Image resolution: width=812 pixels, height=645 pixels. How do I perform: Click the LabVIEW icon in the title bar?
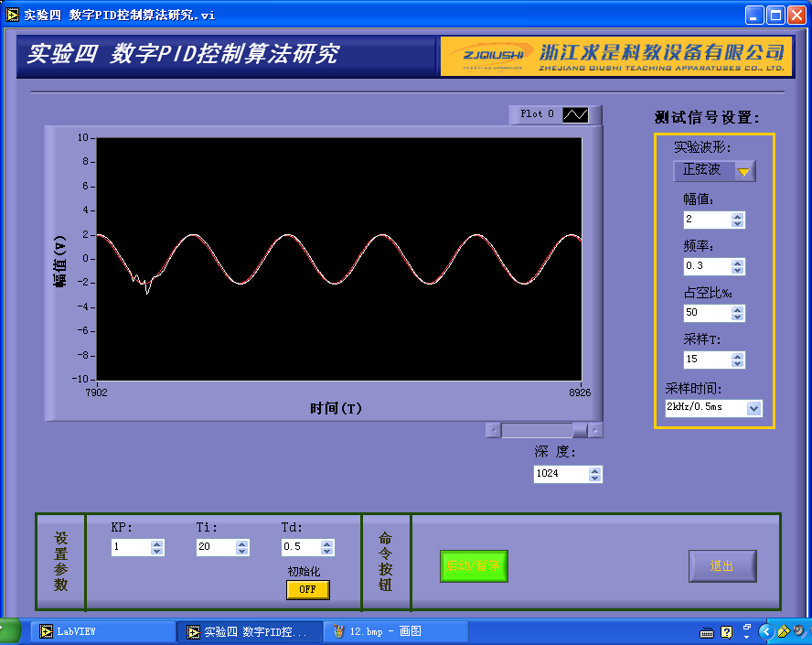13,15
